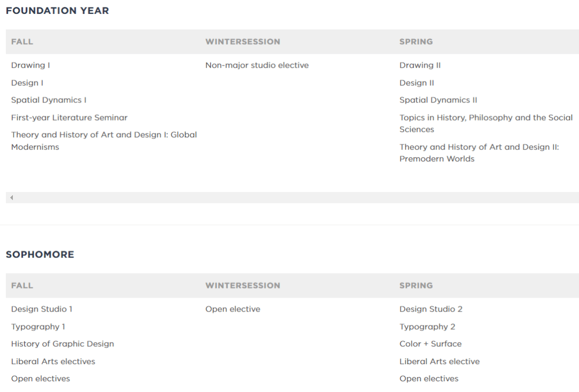Select Non-major studio elective in Wintersession
Screen dimensions: 579x392
(x=257, y=65)
